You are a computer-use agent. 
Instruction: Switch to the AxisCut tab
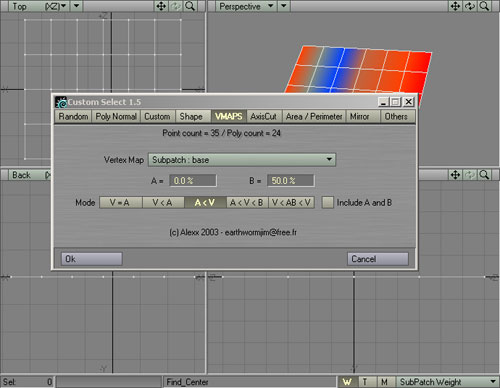tap(264, 117)
